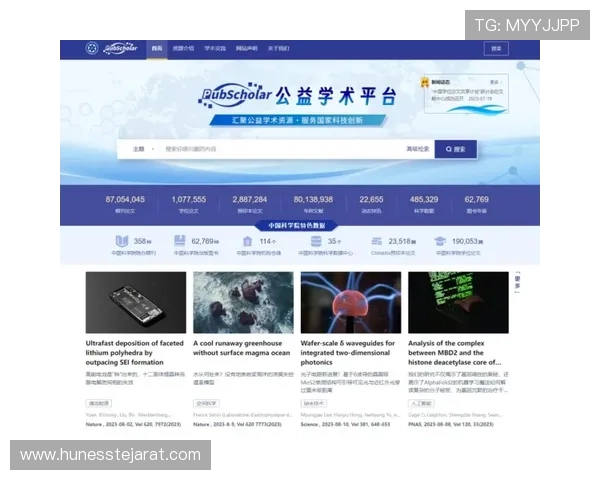
Task: Click the tag under the waveguides article
Action: (314, 403)
